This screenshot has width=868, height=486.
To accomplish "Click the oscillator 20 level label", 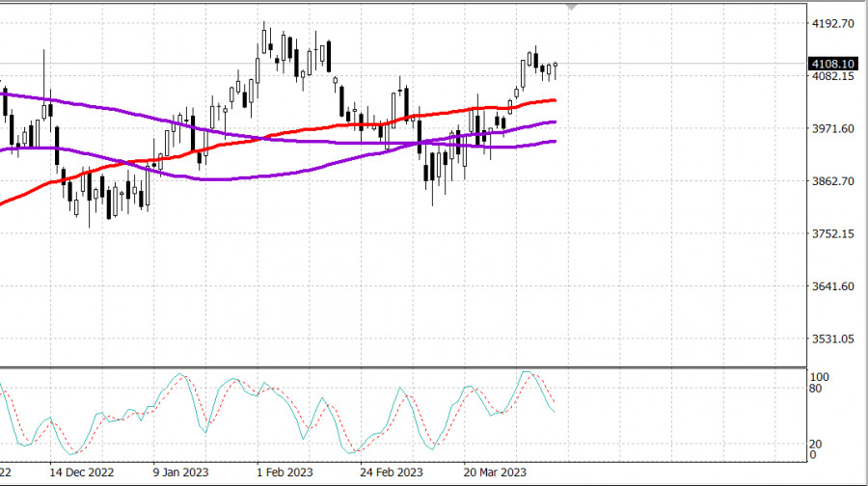I will point(816,444).
